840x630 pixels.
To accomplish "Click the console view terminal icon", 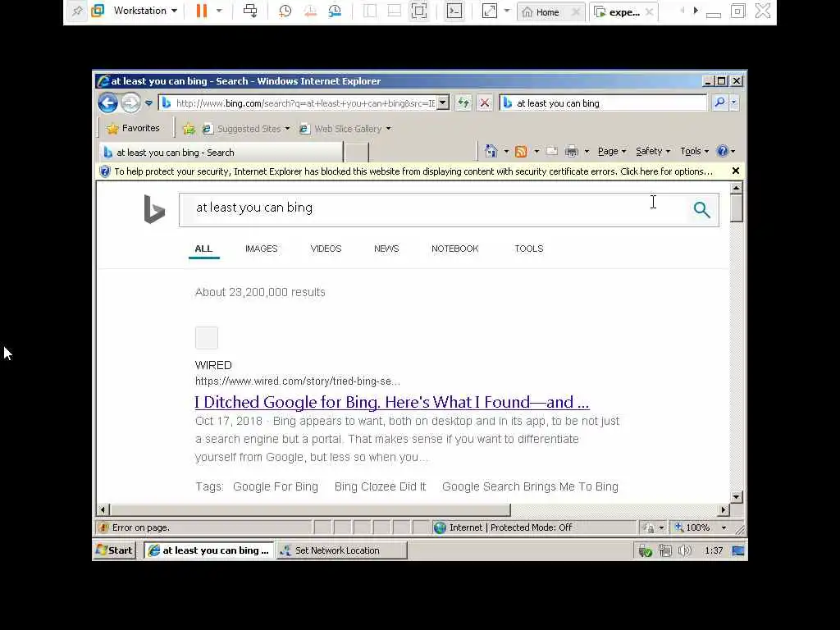I will [454, 11].
